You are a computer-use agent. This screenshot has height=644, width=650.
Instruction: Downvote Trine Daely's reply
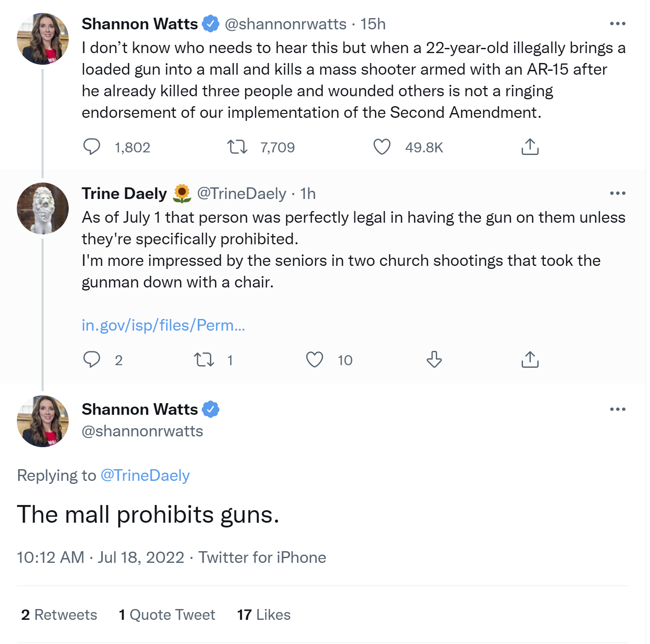(434, 359)
